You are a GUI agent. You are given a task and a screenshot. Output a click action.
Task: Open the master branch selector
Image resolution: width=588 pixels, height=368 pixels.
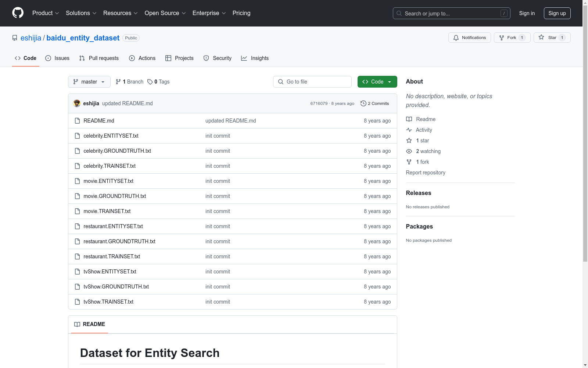point(89,82)
